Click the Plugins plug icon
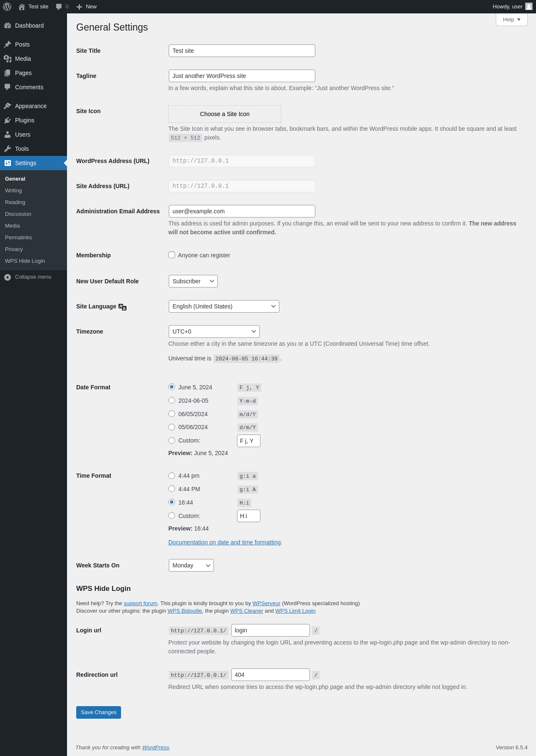This screenshot has width=536, height=756. coord(8,120)
